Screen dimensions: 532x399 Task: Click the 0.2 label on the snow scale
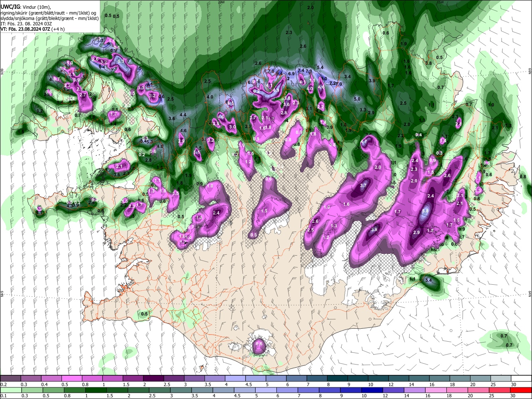3,384
